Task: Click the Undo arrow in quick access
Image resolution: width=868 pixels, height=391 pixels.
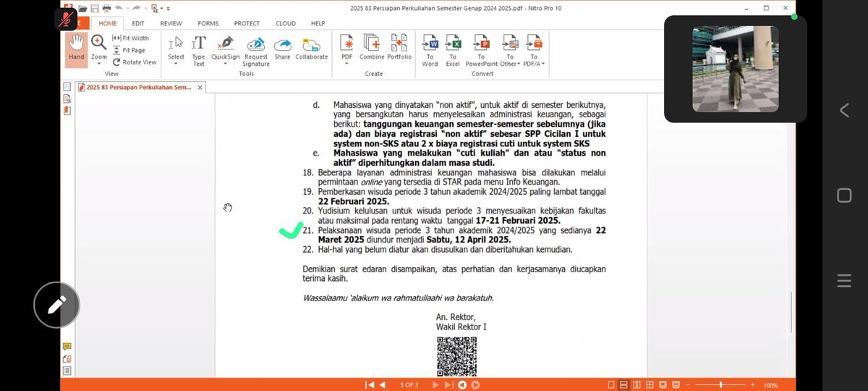Action: (x=119, y=8)
